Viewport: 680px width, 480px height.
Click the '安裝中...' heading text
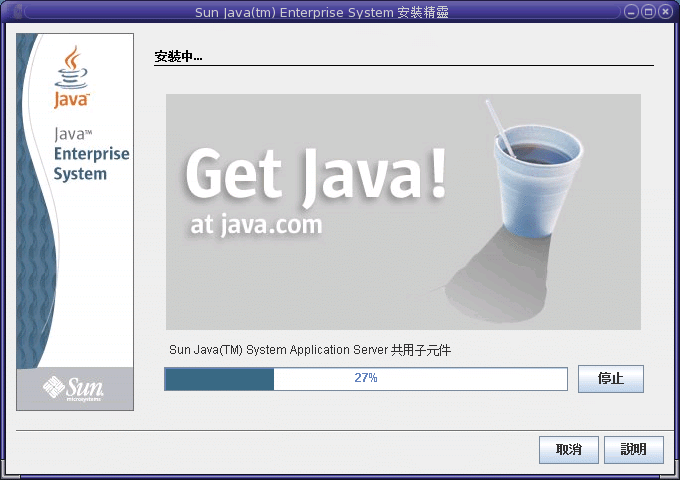[x=178, y=56]
